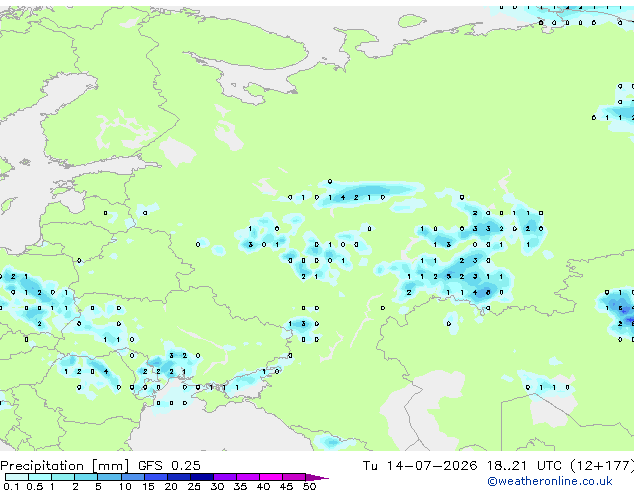Click the '18..21 UTC' time range
The width and height of the screenshot is (634, 490).
524,466
